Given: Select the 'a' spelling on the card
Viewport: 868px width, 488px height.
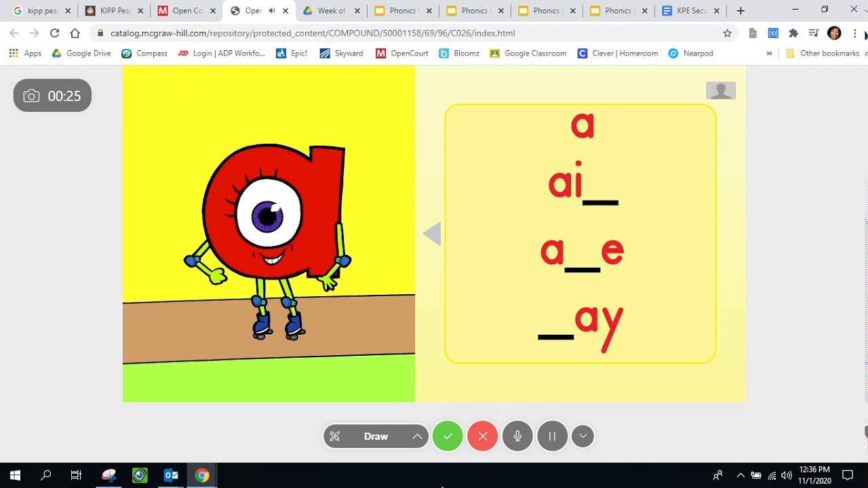Looking at the screenshot, I should [583, 125].
